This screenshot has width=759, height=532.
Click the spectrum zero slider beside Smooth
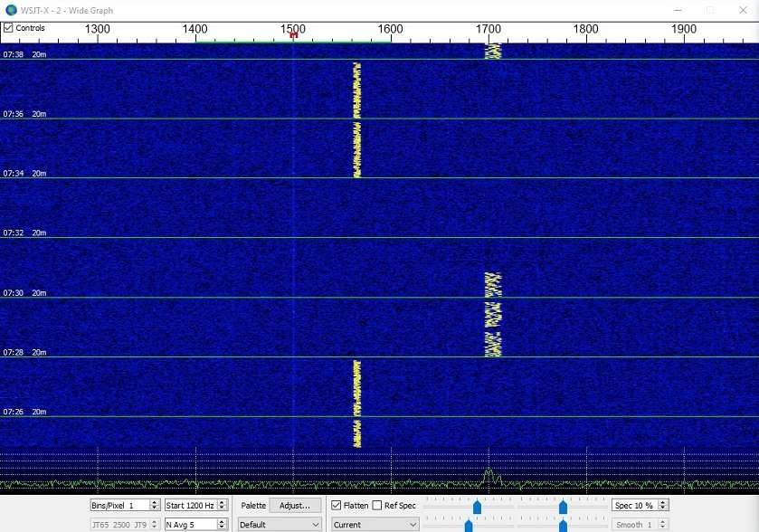click(563, 526)
